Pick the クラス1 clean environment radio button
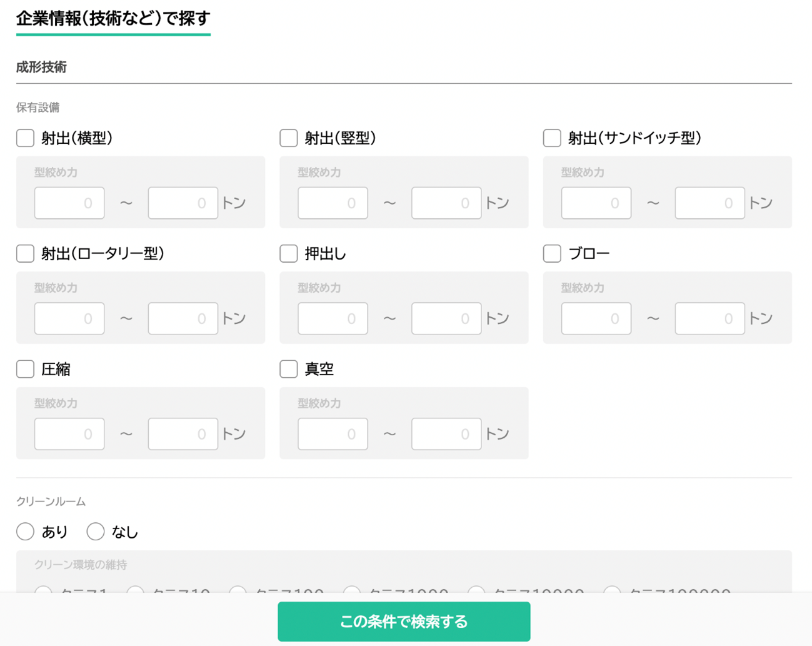Screen dimensions: 812x646 click(43, 593)
